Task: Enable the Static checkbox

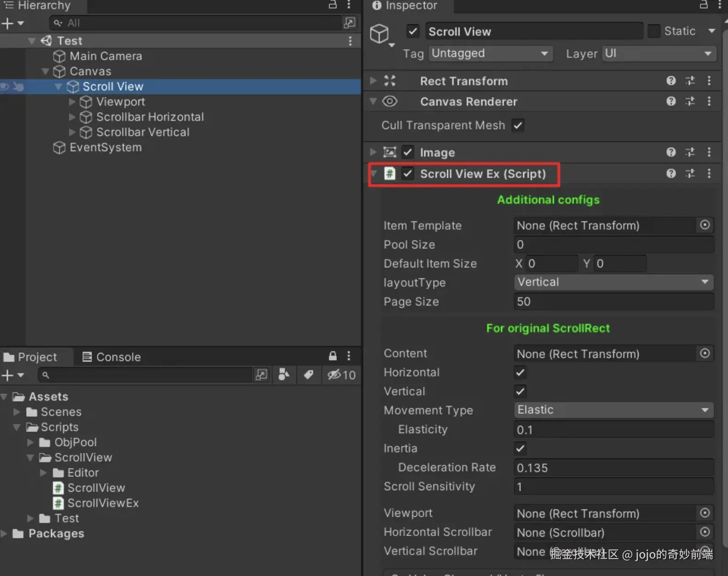Action: (654, 31)
